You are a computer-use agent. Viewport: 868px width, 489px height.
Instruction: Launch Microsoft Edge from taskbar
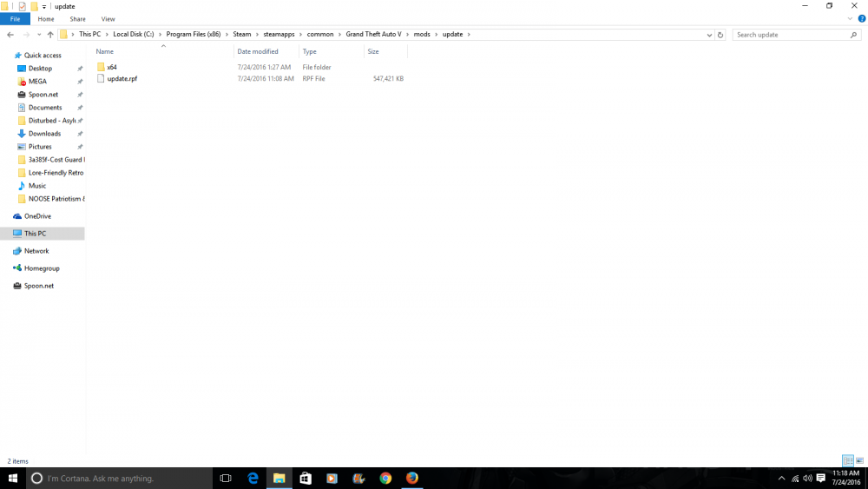point(253,478)
